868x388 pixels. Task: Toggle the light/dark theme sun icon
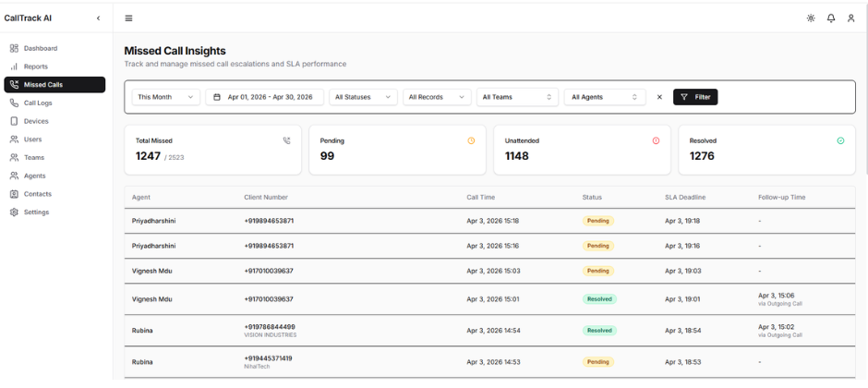coord(810,18)
